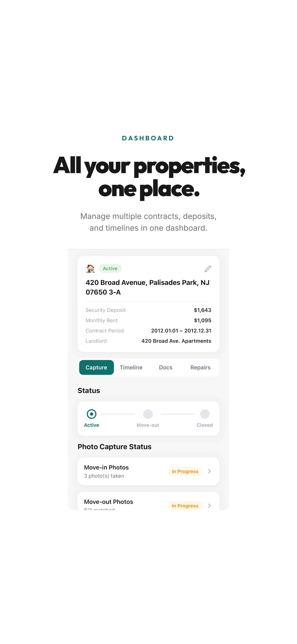This screenshot has height=644, width=297.
Task: Click the landlord name 420 Broad Ave. Apartments
Action: [x=176, y=341]
